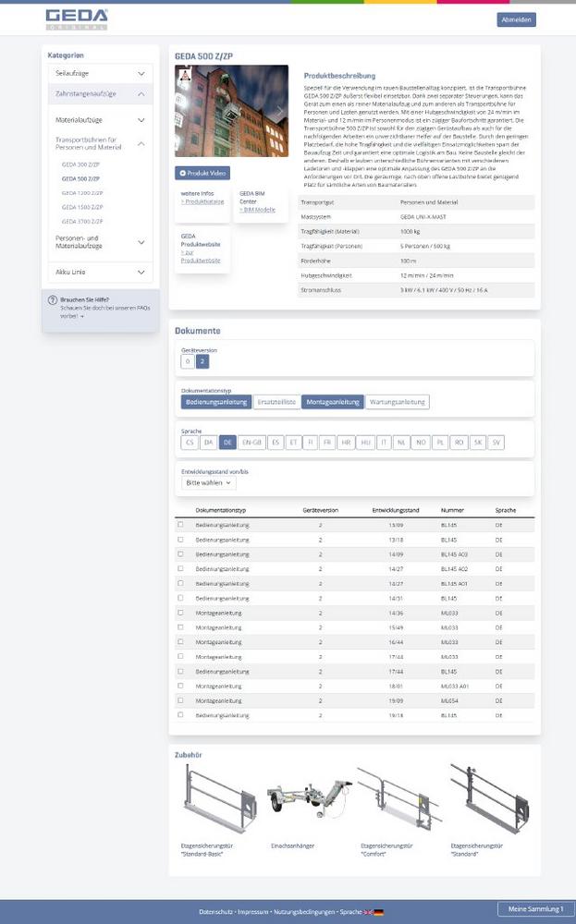
Task: Enable the Wartungsanleitung filter
Action: point(398,402)
